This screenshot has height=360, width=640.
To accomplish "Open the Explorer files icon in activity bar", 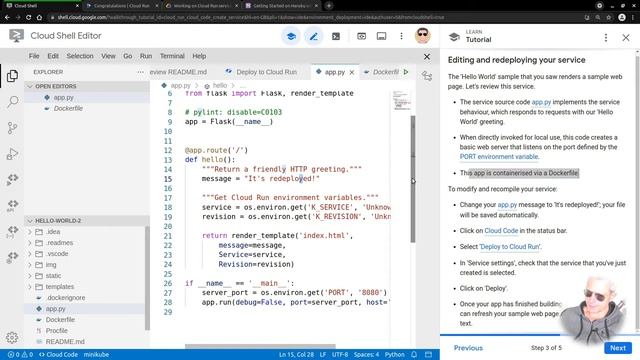I will 12,76.
